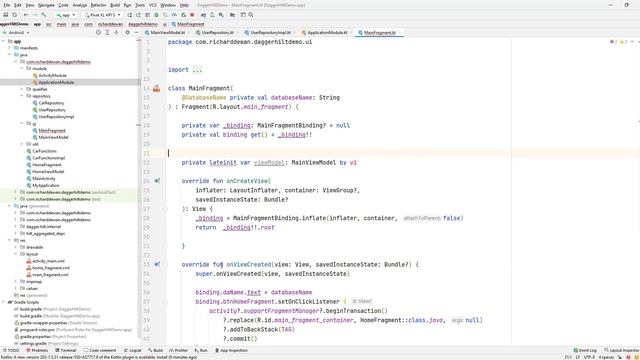Click UTF-8 encoding in status bar
This screenshot has height=360, width=640.
(589, 357)
